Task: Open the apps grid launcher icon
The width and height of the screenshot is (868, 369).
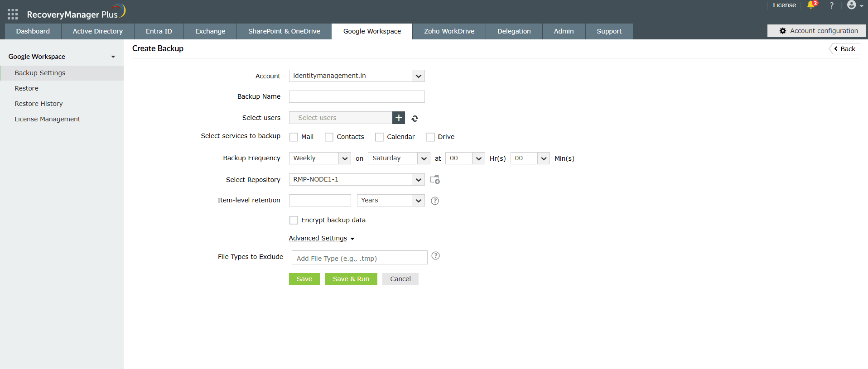Action: (13, 14)
